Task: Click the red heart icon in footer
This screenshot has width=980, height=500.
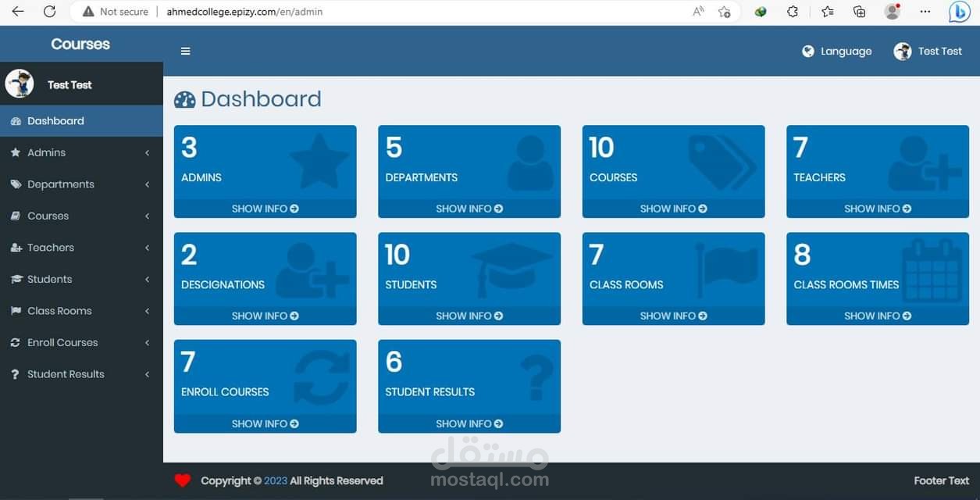Action: click(x=183, y=480)
